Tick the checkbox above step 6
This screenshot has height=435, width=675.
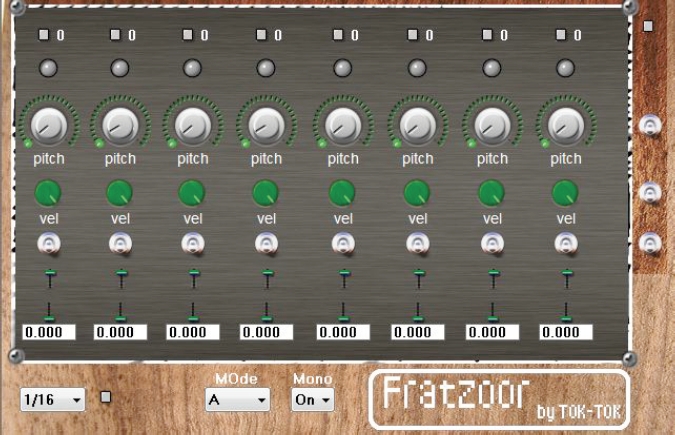click(x=413, y=34)
